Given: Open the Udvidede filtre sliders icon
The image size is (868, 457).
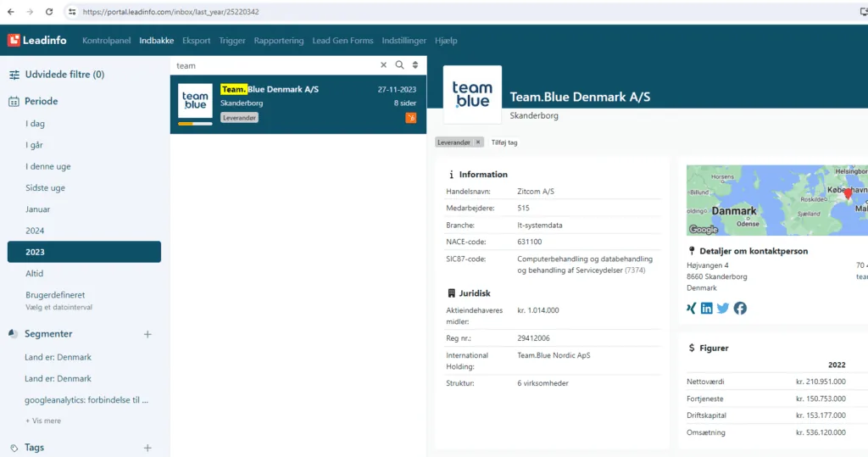Looking at the screenshot, I should click(14, 75).
